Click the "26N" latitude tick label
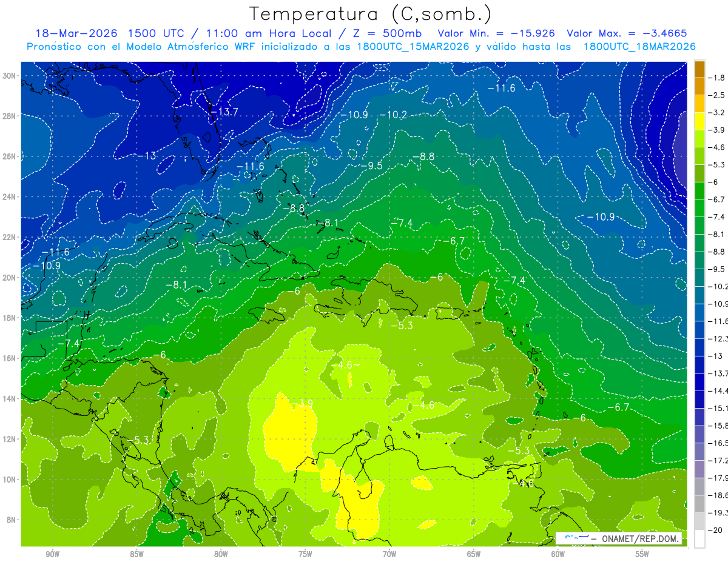 click(9, 156)
